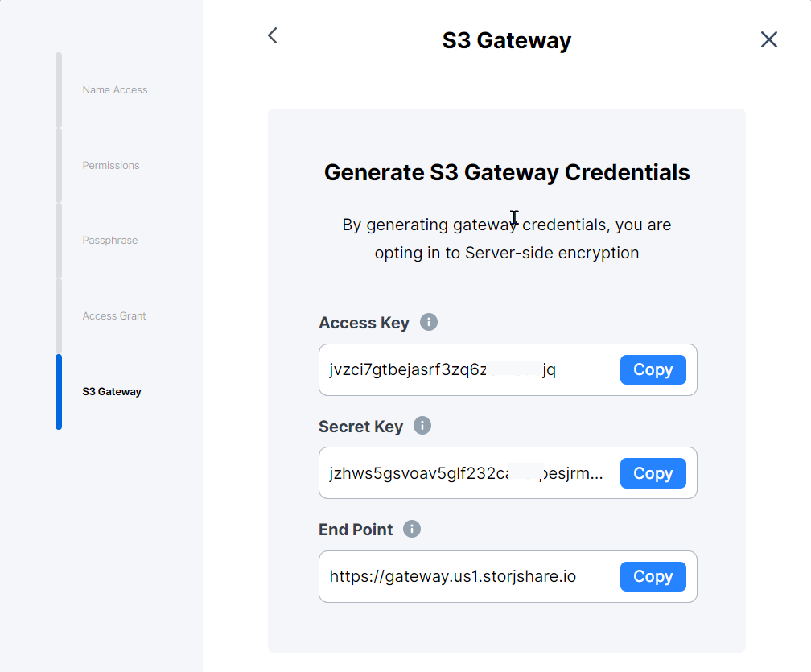Go to Name Access step

pos(115,89)
